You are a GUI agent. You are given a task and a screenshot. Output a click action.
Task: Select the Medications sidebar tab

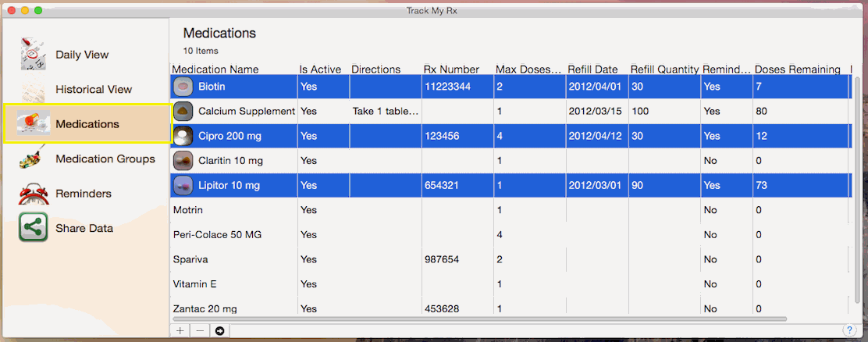click(87, 124)
